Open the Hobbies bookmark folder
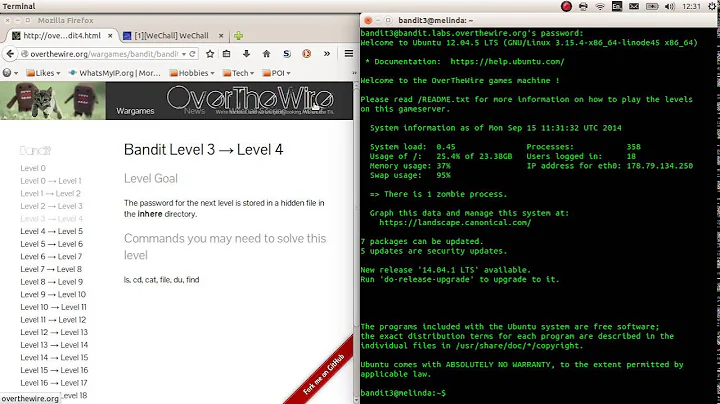 pos(192,73)
